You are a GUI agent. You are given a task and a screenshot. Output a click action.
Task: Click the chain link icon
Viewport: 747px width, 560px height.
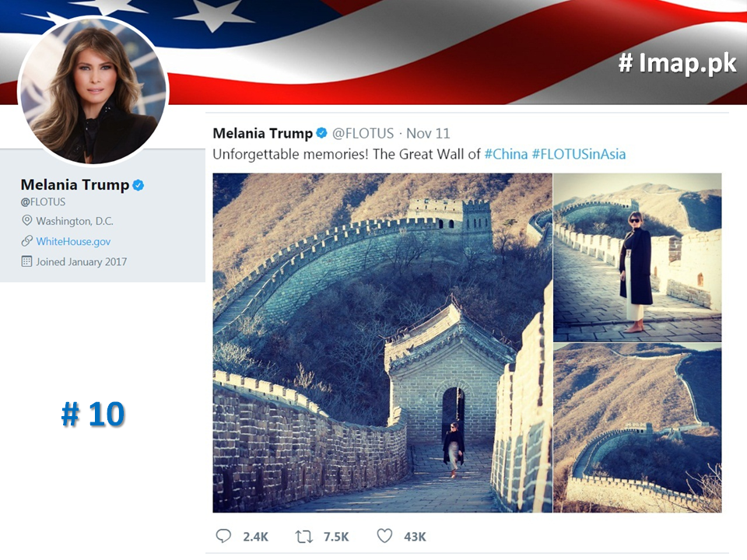26,241
